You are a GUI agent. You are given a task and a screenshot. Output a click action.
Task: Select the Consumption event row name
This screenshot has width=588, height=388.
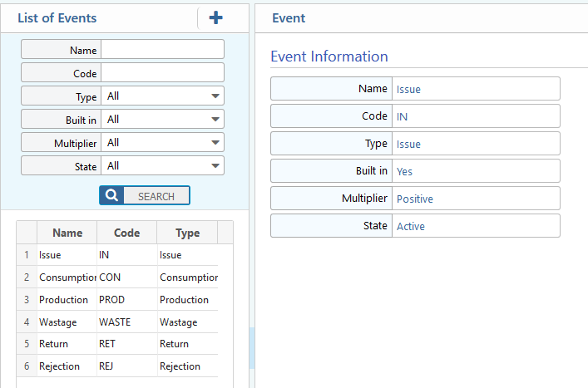click(x=67, y=277)
